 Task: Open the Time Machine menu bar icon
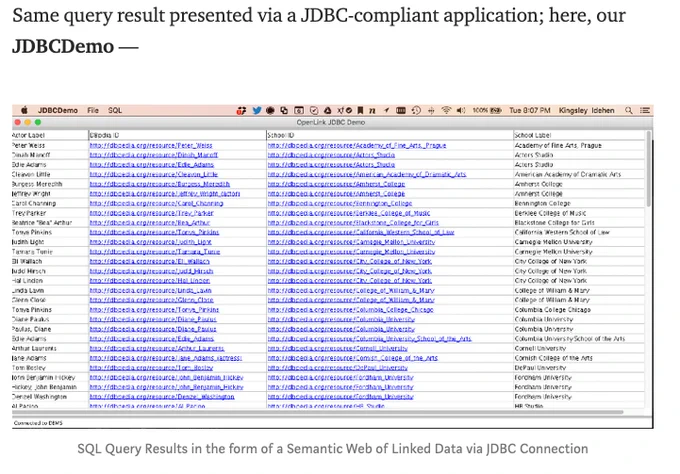tap(416, 111)
